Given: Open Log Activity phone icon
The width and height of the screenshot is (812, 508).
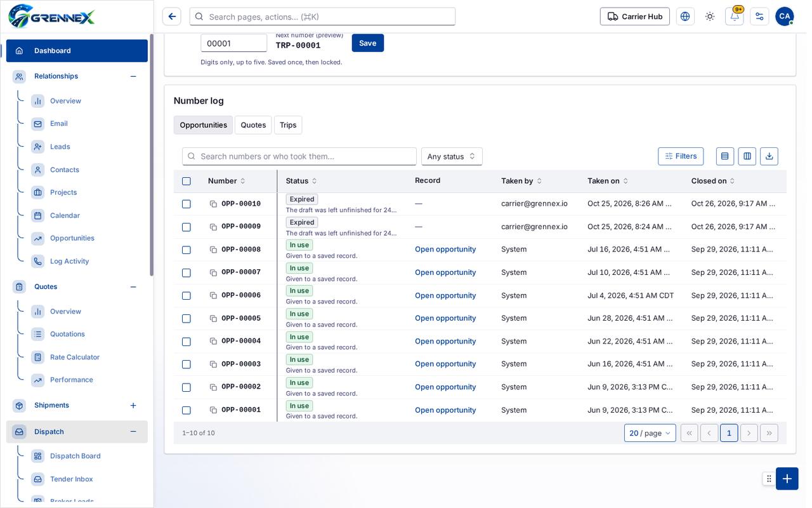Looking at the screenshot, I should [38, 261].
